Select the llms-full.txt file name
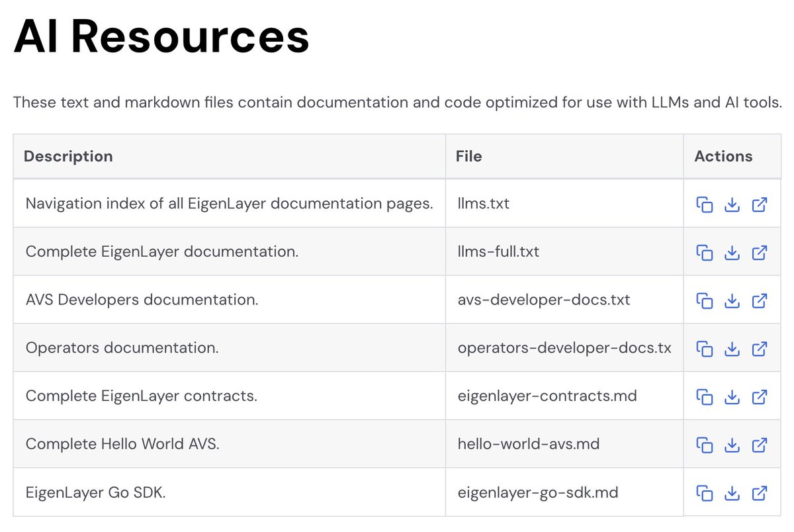The width and height of the screenshot is (794, 532). (x=498, y=252)
